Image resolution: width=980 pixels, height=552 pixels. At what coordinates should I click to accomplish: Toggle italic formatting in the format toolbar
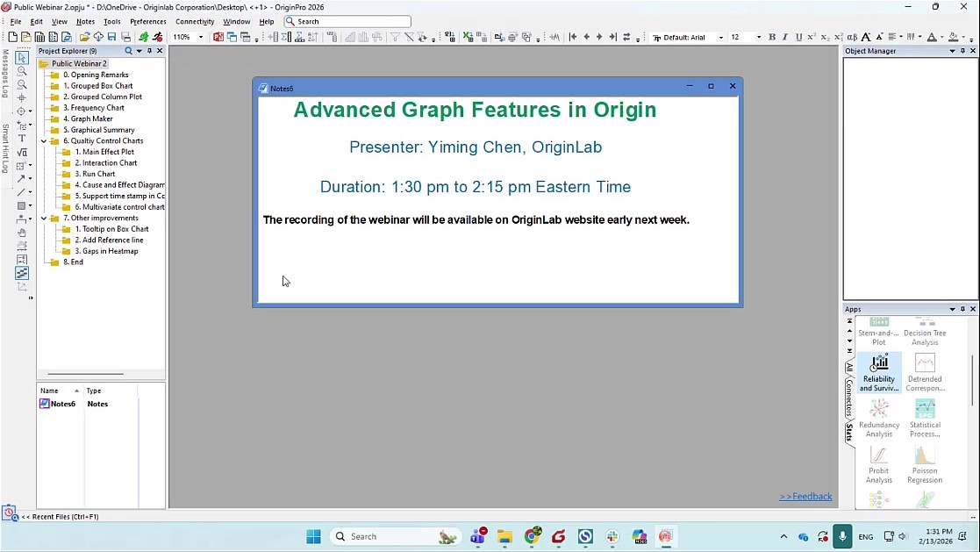(785, 37)
